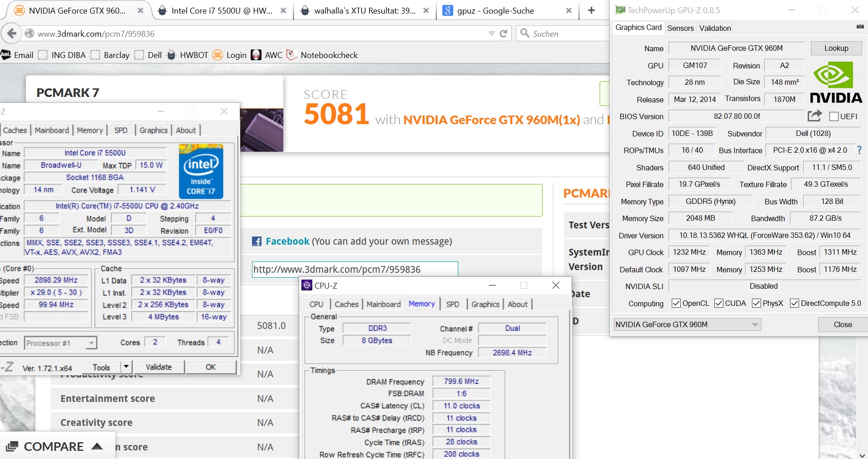Open Mainboard tab in back CPU-Z window
Image resolution: width=868 pixels, height=459 pixels.
point(52,130)
